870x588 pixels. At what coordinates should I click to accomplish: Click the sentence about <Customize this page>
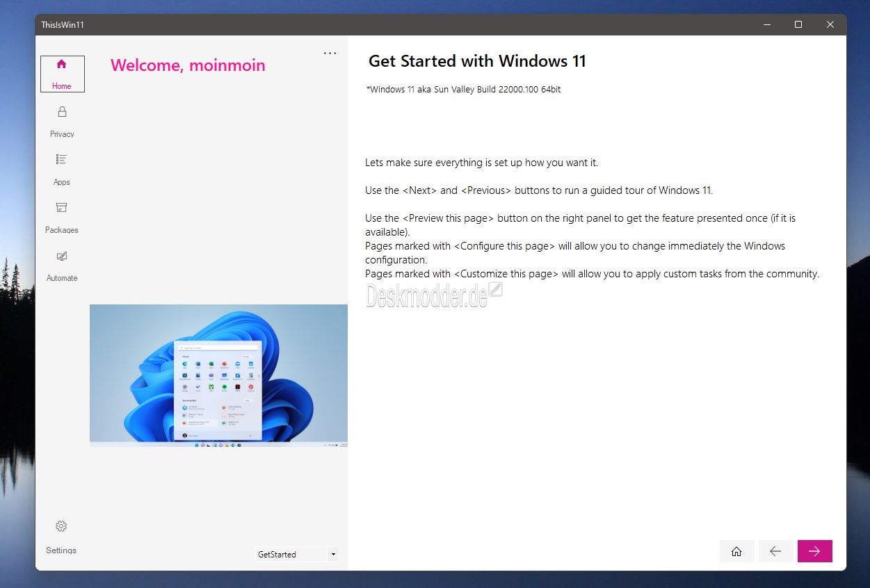[593, 274]
